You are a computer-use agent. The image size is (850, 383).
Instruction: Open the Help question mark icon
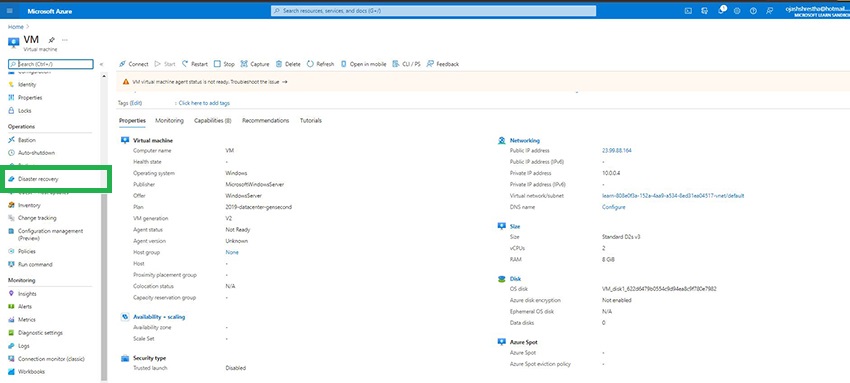pyautogui.click(x=753, y=11)
